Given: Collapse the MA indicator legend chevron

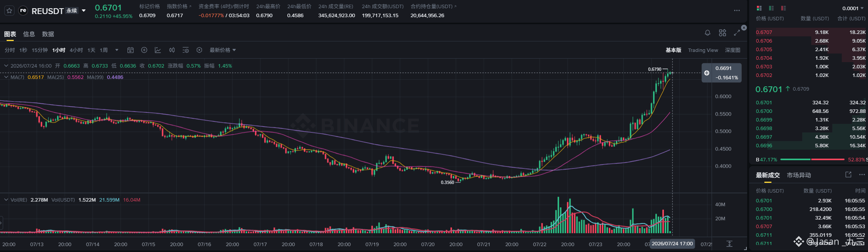Looking at the screenshot, I should coord(6,77).
